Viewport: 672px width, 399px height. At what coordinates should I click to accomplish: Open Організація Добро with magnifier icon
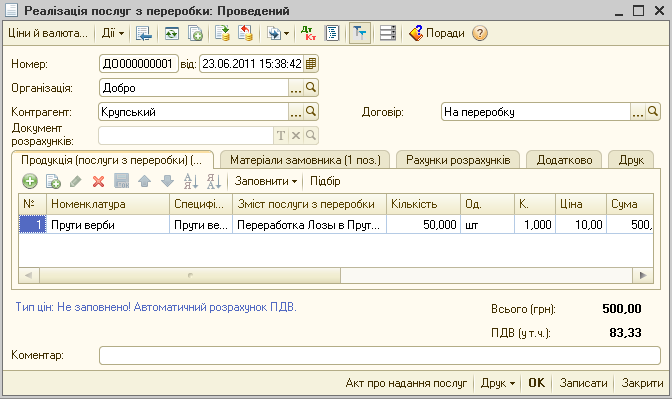tap(311, 88)
